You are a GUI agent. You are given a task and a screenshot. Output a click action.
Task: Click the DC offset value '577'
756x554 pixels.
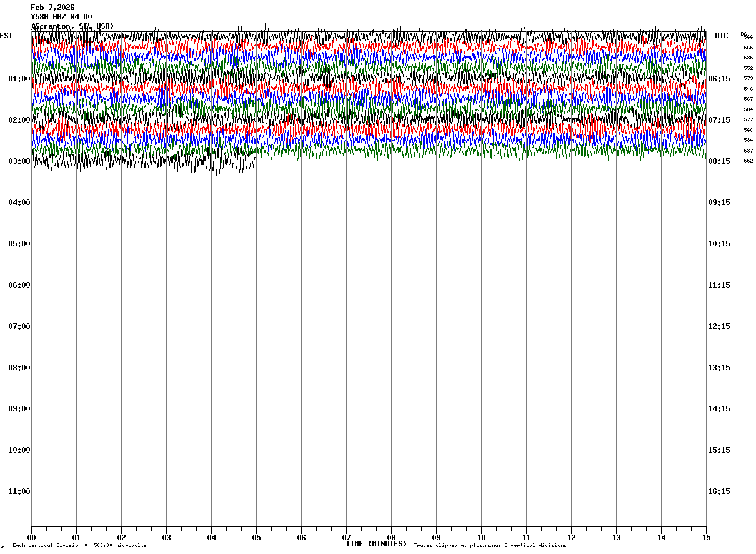[x=749, y=119]
